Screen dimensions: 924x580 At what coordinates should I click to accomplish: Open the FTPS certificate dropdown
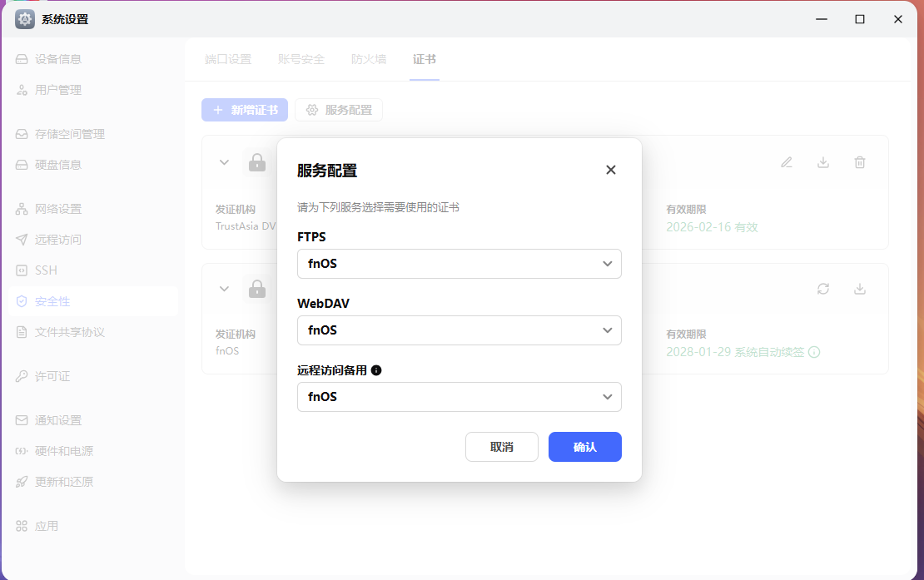tap(460, 264)
